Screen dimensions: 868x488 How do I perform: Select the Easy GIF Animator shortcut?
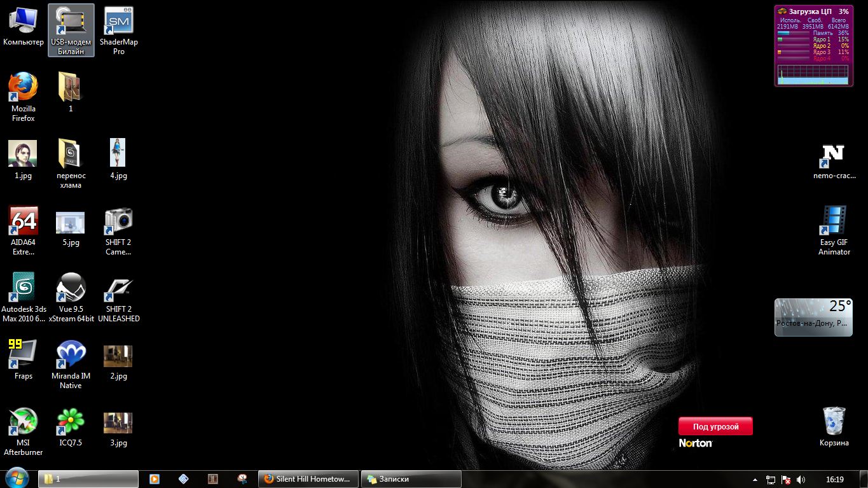tap(834, 221)
